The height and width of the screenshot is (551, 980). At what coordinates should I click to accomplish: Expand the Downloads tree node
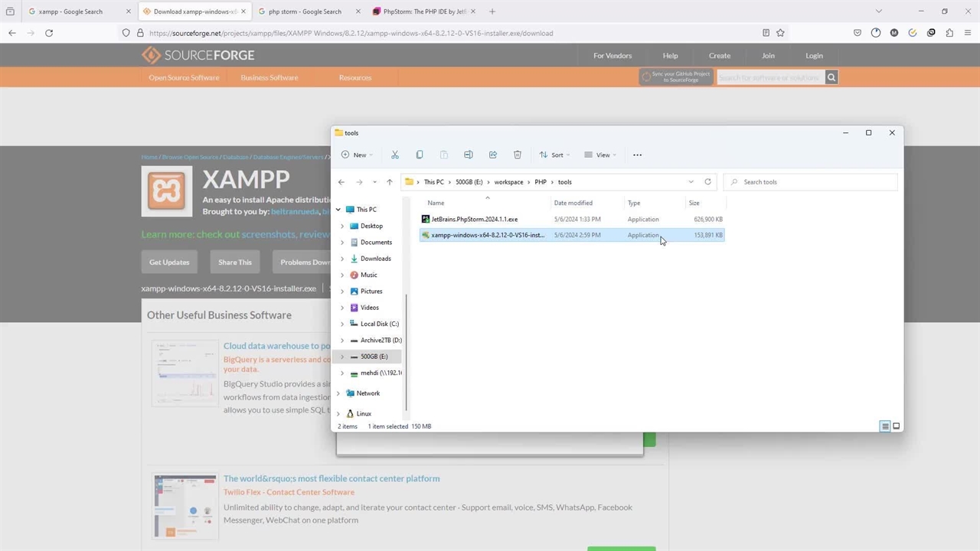(x=342, y=259)
